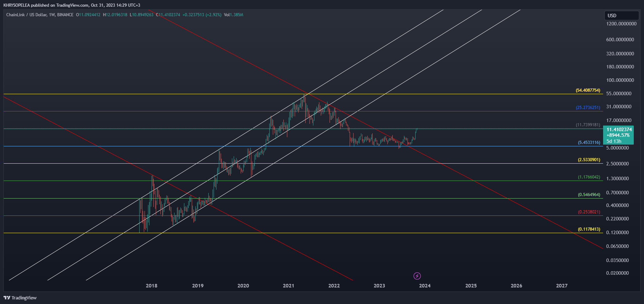
Task: Click the 180.0000000 price scale value
Action: point(620,67)
